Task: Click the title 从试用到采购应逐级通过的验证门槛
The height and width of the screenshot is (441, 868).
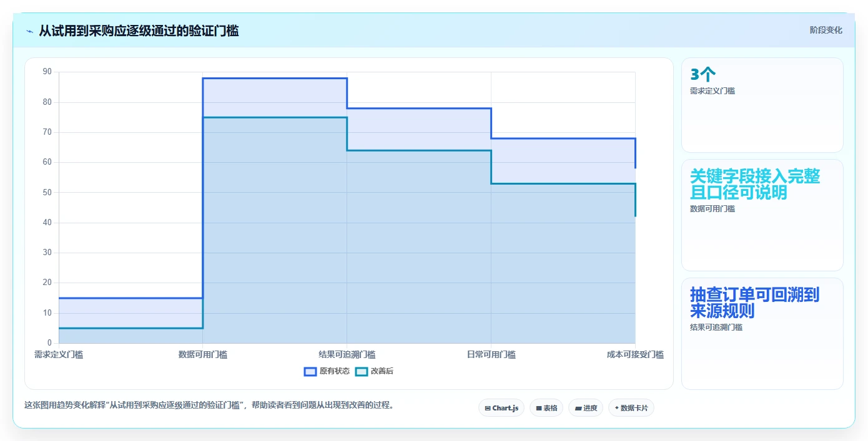Action: coord(139,31)
